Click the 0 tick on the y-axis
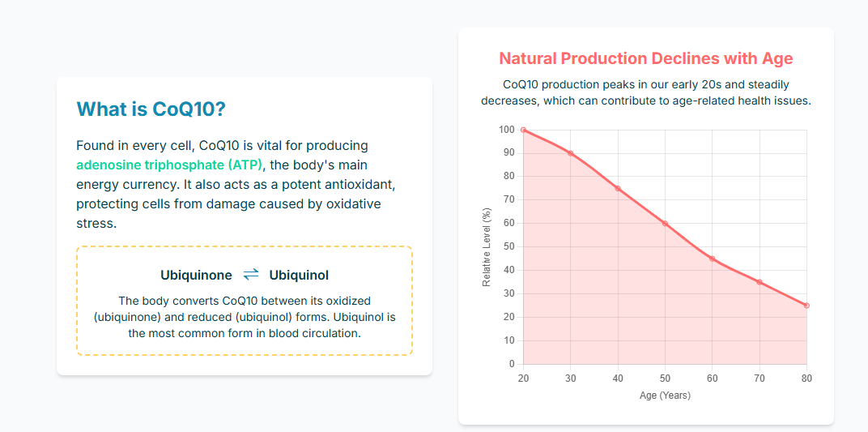 [x=511, y=364]
